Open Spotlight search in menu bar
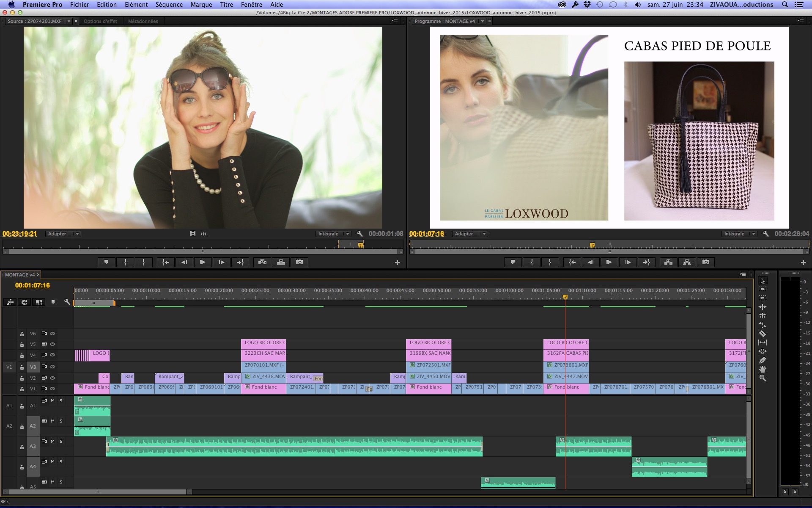Image resolution: width=812 pixels, height=508 pixels. (785, 4)
